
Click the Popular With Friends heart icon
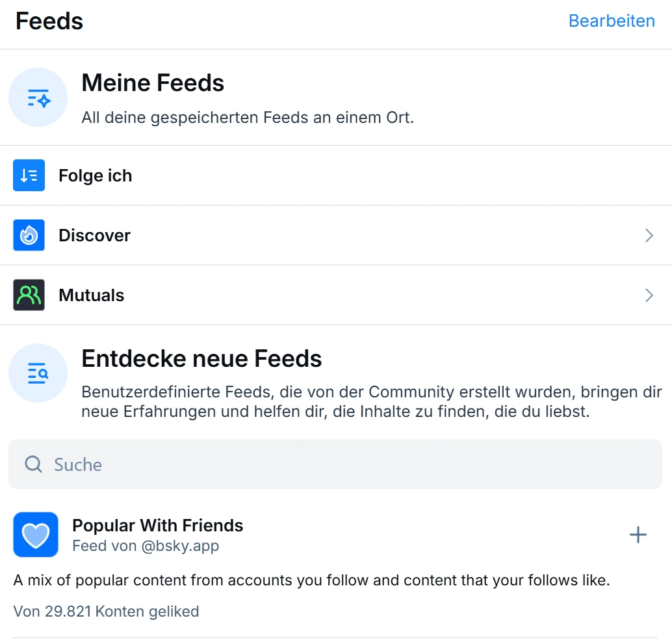36,535
